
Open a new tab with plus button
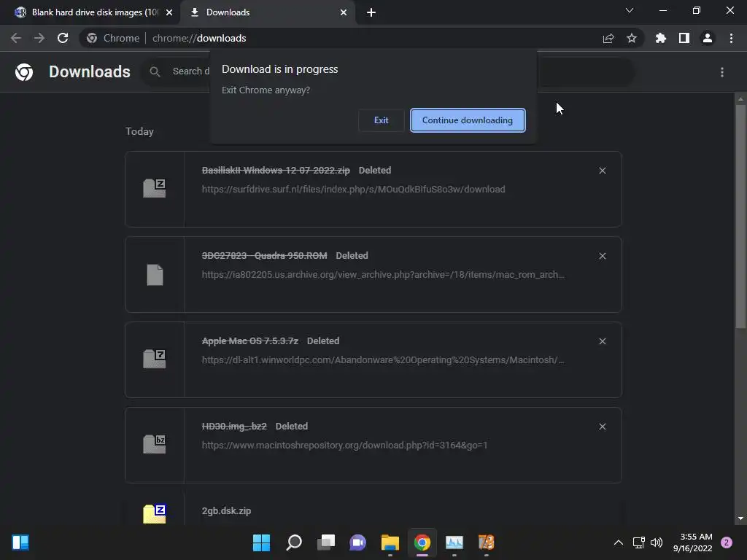pyautogui.click(x=371, y=12)
